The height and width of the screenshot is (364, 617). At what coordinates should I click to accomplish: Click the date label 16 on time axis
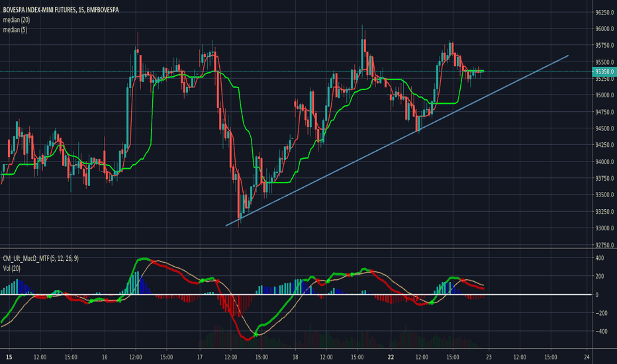(x=105, y=357)
